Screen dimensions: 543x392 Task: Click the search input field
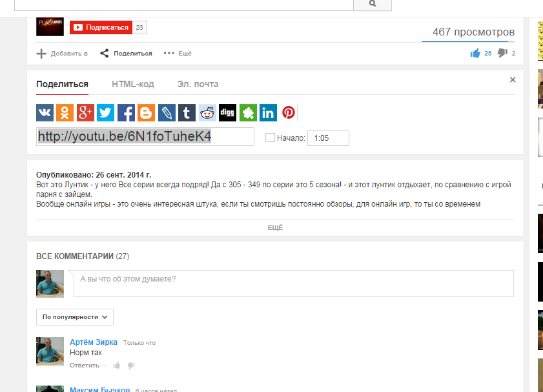(184, 5)
